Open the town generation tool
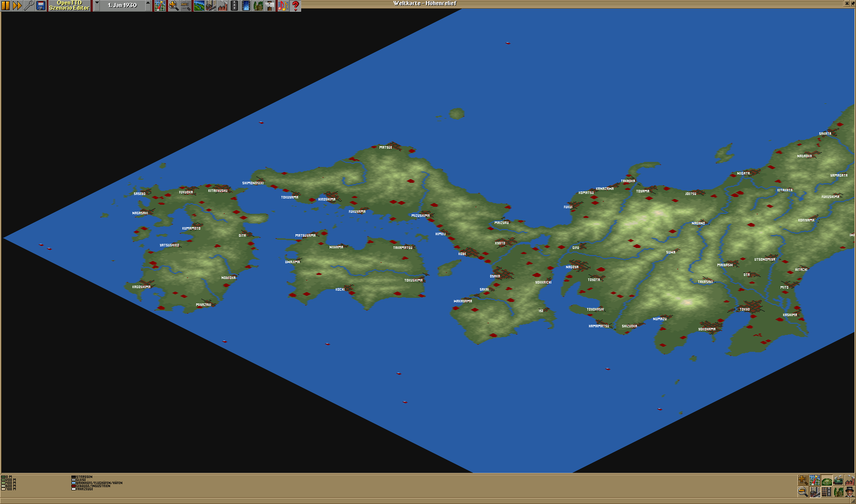856x504 pixels. [x=211, y=6]
